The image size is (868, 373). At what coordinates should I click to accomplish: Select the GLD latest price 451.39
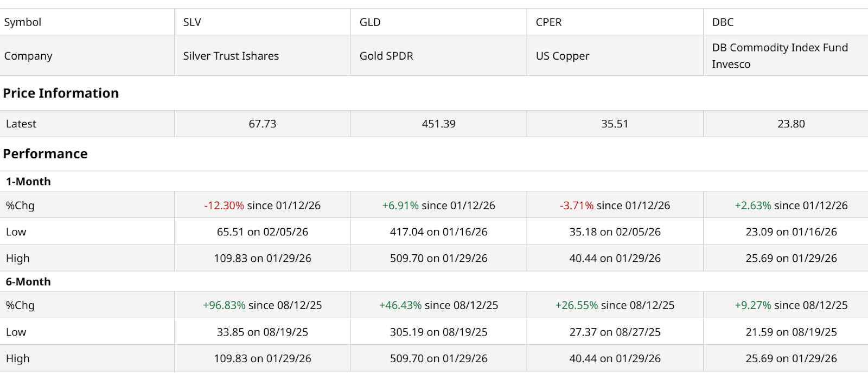438,124
